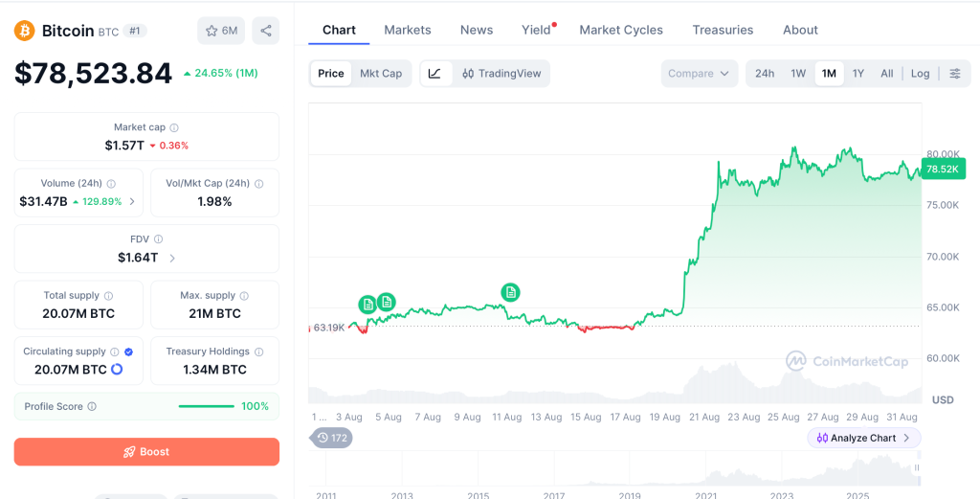Expand Volume (24h) details chevron

(132, 202)
